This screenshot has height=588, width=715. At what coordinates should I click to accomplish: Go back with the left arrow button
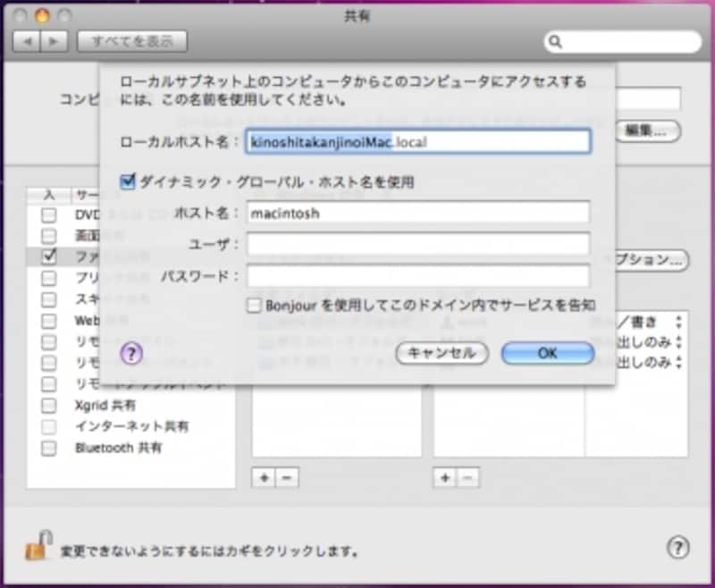[x=27, y=42]
